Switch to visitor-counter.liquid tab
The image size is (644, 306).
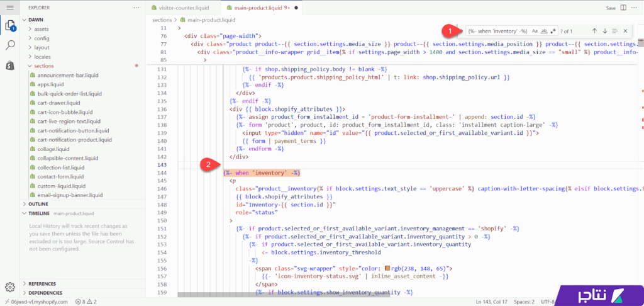[184, 8]
